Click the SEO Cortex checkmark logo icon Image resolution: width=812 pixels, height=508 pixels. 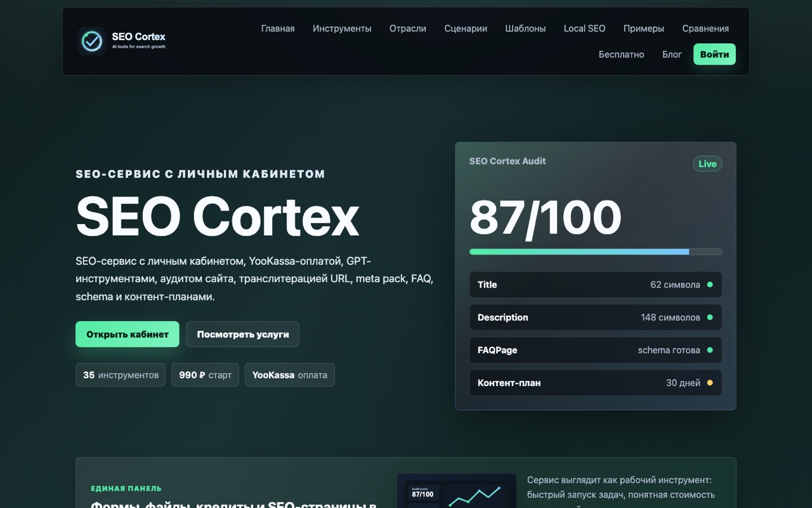92,41
